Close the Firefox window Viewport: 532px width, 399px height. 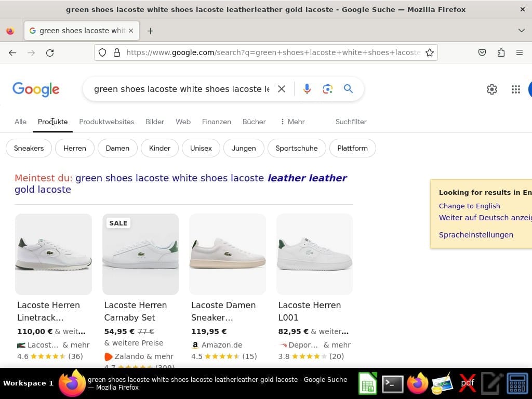pos(523,9)
